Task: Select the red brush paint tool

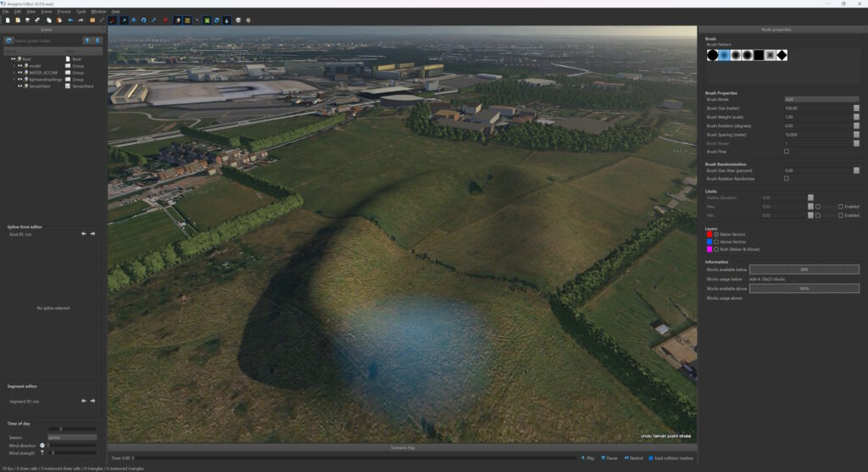Action: [113, 20]
